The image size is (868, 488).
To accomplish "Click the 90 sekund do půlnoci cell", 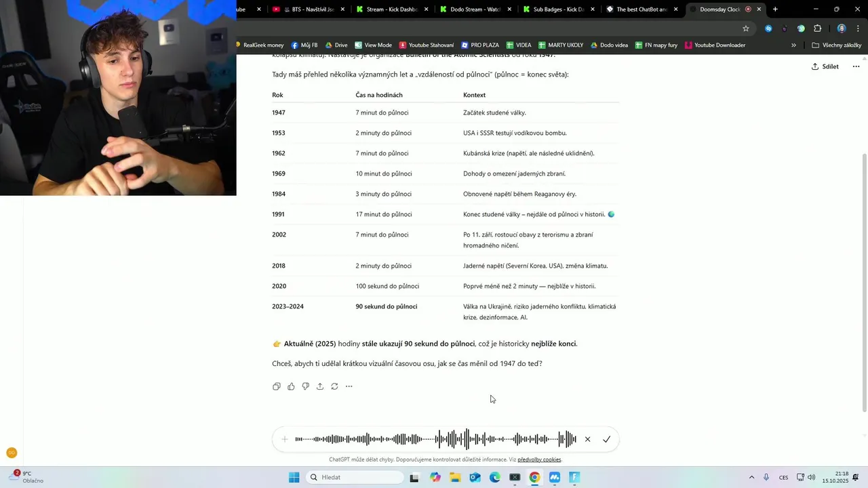I will (387, 306).
